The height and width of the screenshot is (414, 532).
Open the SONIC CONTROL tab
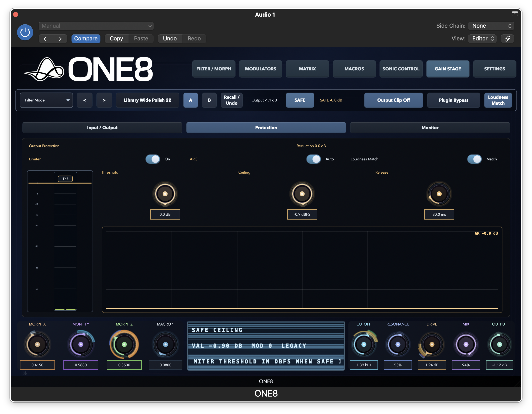pos(401,69)
